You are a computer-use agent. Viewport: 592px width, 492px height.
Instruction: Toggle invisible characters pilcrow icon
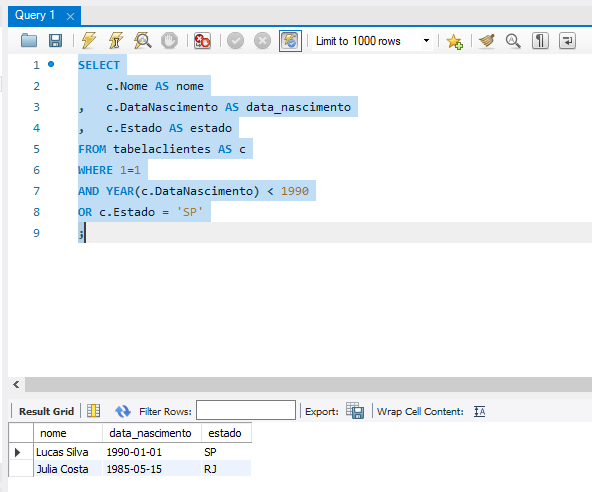point(540,40)
